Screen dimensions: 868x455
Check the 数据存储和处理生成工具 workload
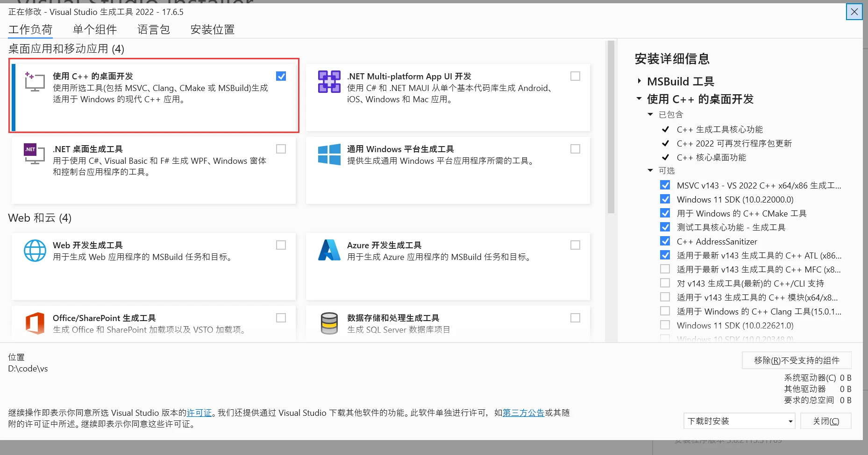click(575, 318)
